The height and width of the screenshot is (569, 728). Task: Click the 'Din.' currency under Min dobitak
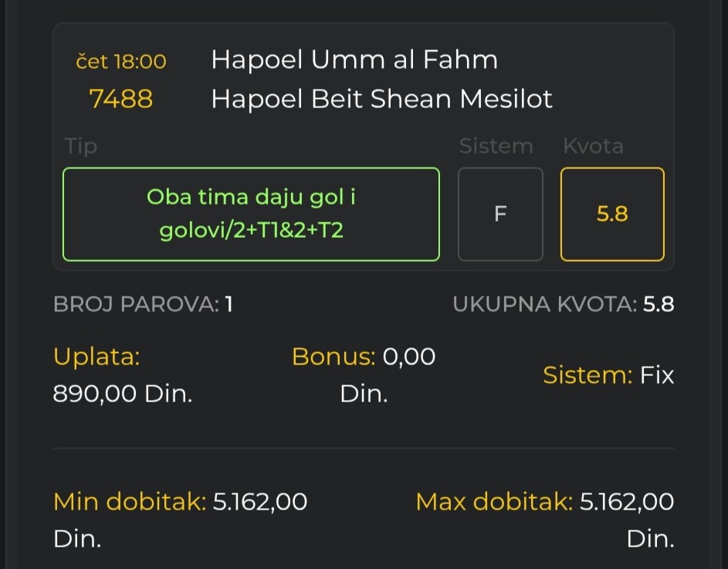point(78,539)
